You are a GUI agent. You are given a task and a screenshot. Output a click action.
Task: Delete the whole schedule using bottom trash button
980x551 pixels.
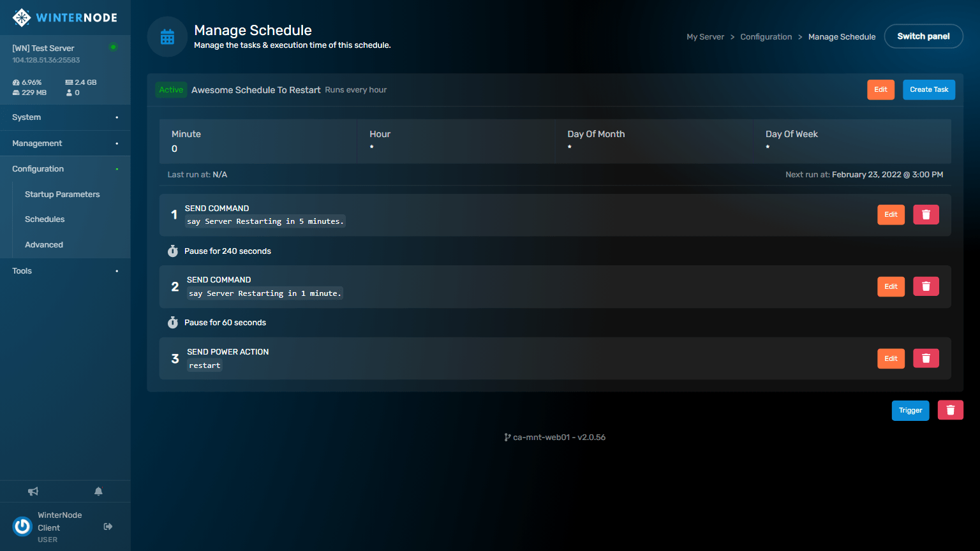point(950,410)
